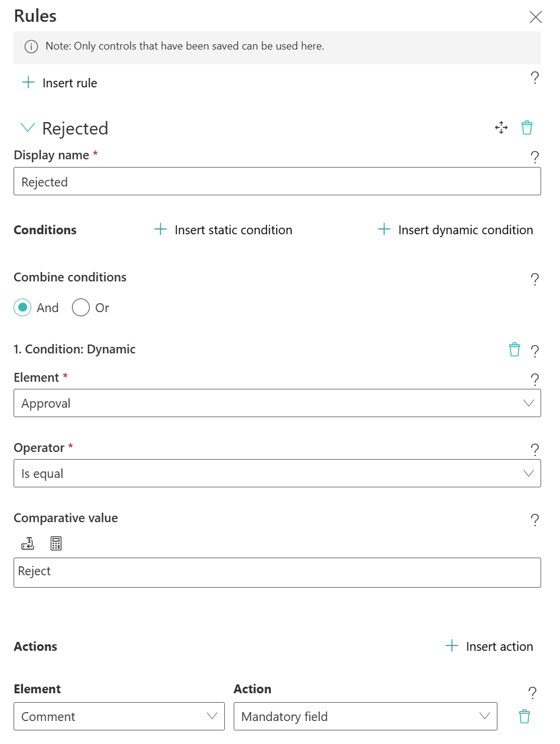Collapse the Rejected rule section
Screen dimensions: 560x744
coord(28,127)
